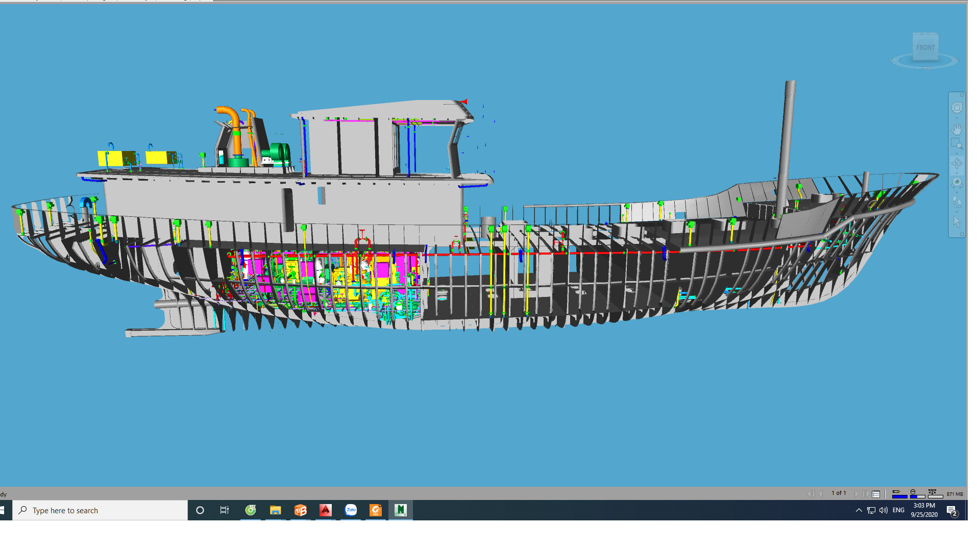Click the FRONT face of ViewCube

[x=925, y=47]
